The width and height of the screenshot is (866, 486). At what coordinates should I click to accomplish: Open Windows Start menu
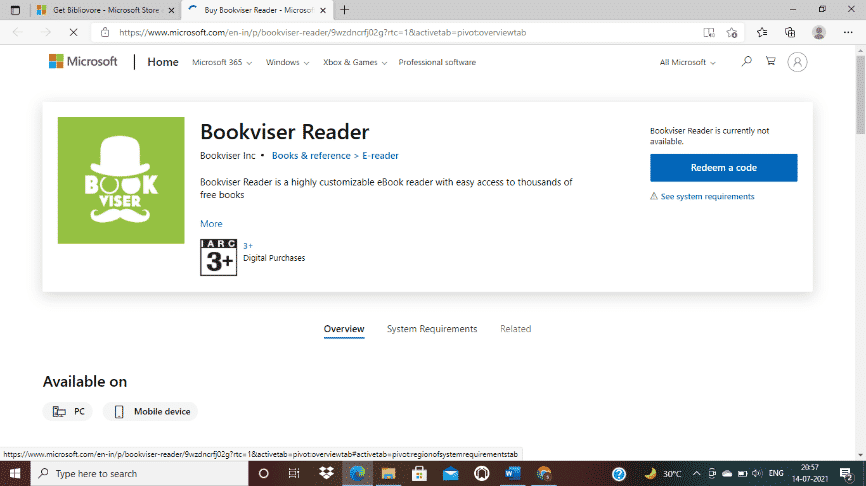[x=15, y=474]
